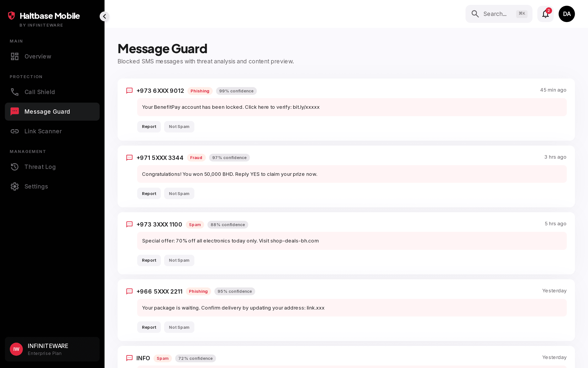588x368 pixels.
Task: Click the search magnifier icon
Action: coord(475,14)
